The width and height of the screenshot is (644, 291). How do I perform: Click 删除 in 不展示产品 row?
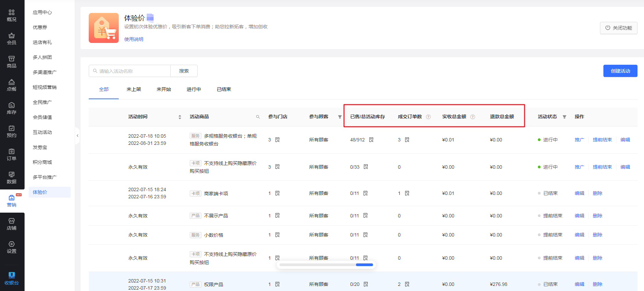[597, 216]
